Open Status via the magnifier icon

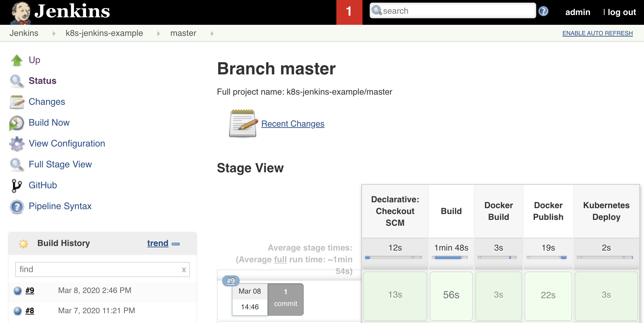coord(17,81)
